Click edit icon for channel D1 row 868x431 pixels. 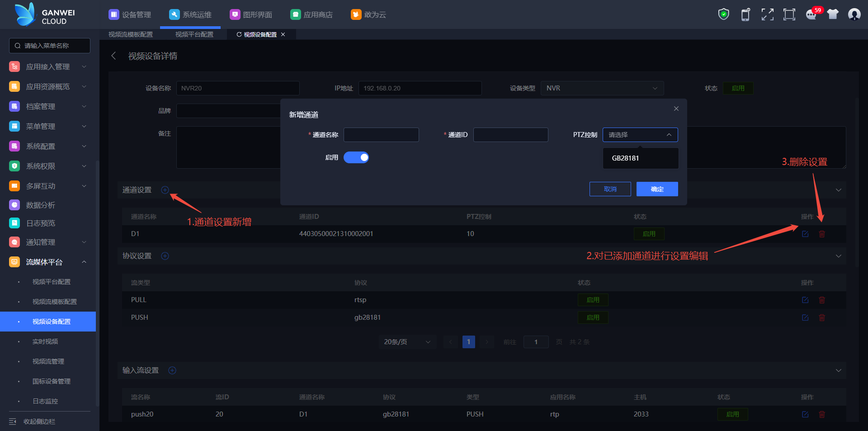805,234
